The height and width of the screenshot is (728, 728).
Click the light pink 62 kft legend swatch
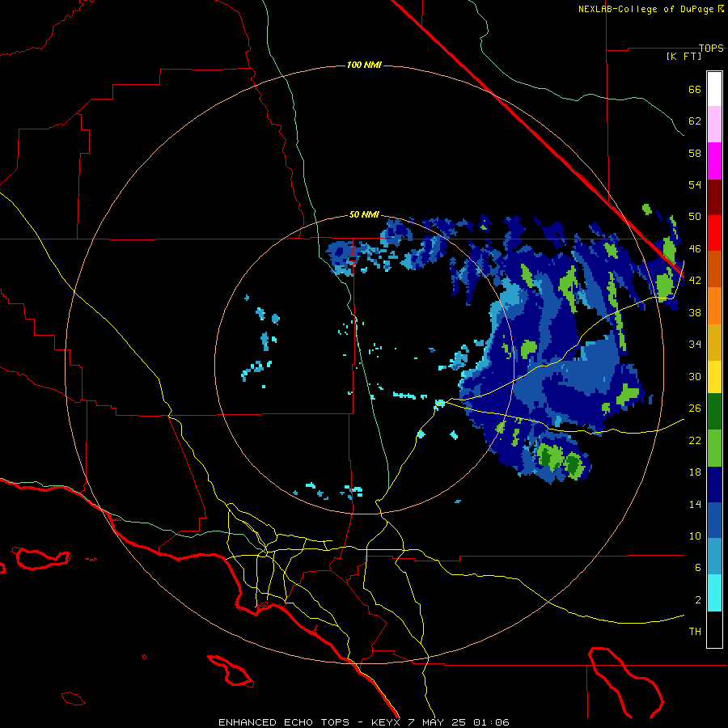click(x=714, y=125)
